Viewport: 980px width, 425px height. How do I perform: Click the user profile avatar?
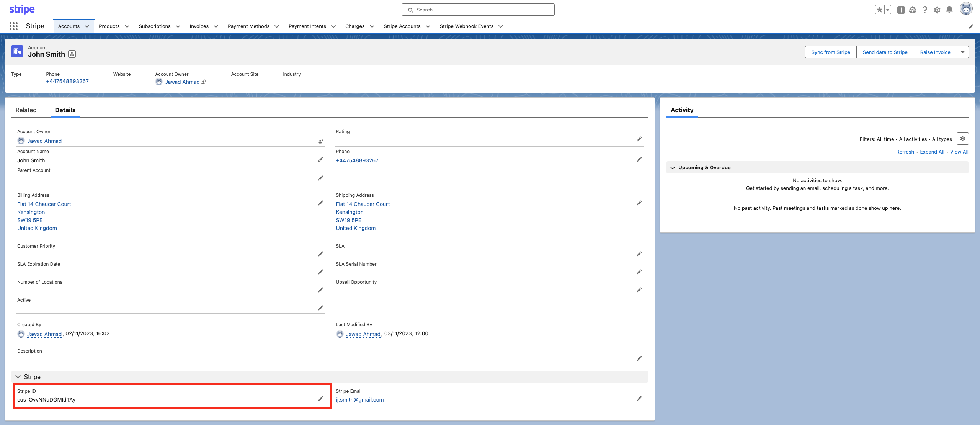[966, 9]
